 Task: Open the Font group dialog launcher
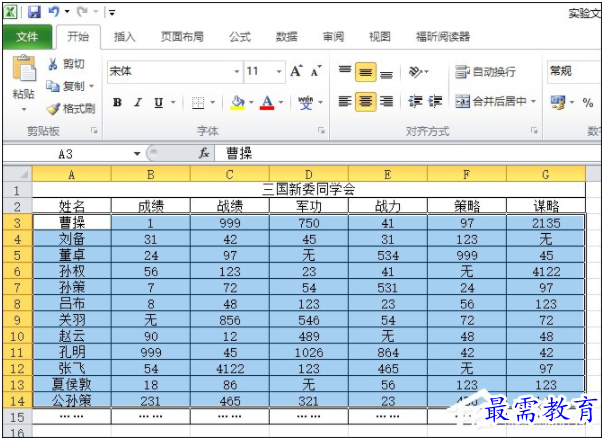[x=321, y=131]
